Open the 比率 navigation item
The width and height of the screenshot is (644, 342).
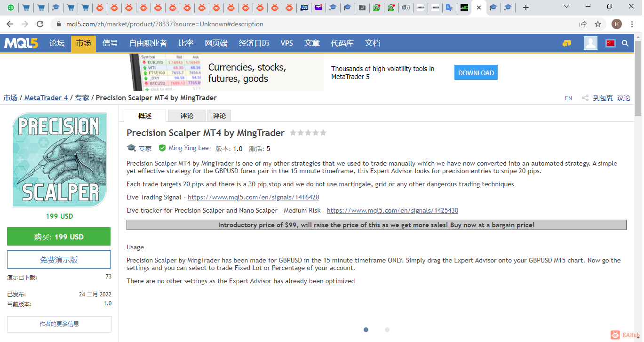point(186,43)
